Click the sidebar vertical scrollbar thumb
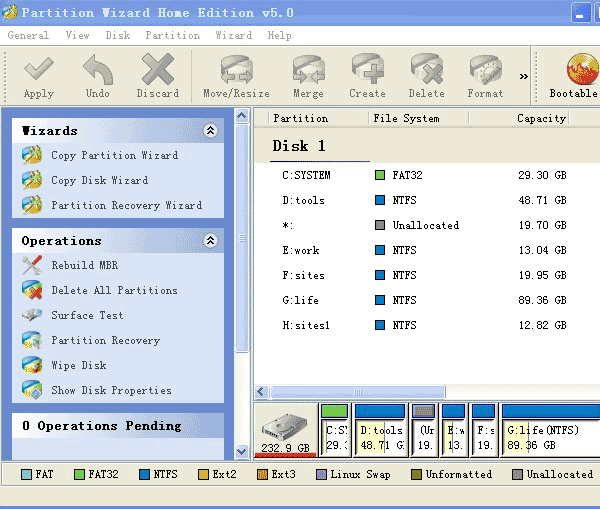The width and height of the screenshot is (600, 509). point(242,238)
